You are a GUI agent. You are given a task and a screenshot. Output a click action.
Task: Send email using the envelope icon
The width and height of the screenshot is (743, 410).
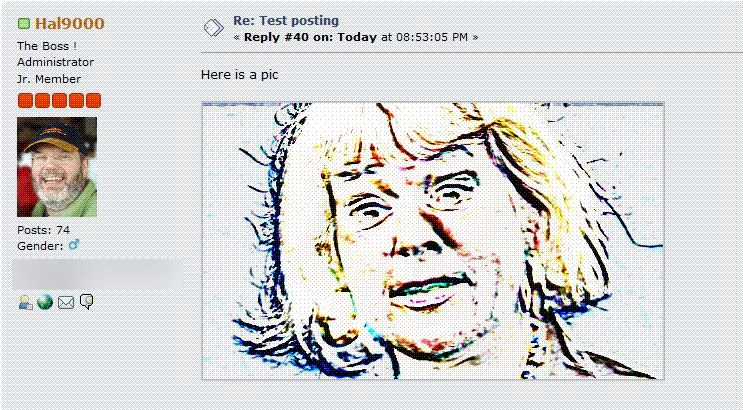point(66,302)
